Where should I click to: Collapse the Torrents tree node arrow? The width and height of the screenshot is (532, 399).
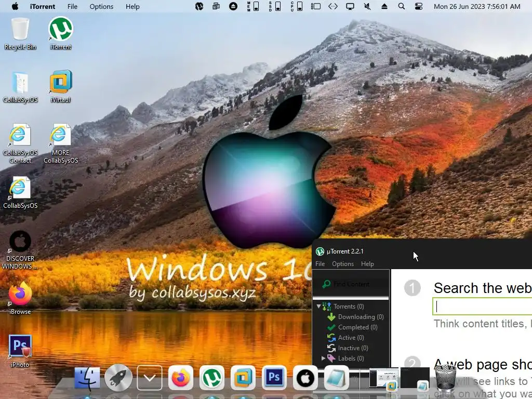[318, 307]
